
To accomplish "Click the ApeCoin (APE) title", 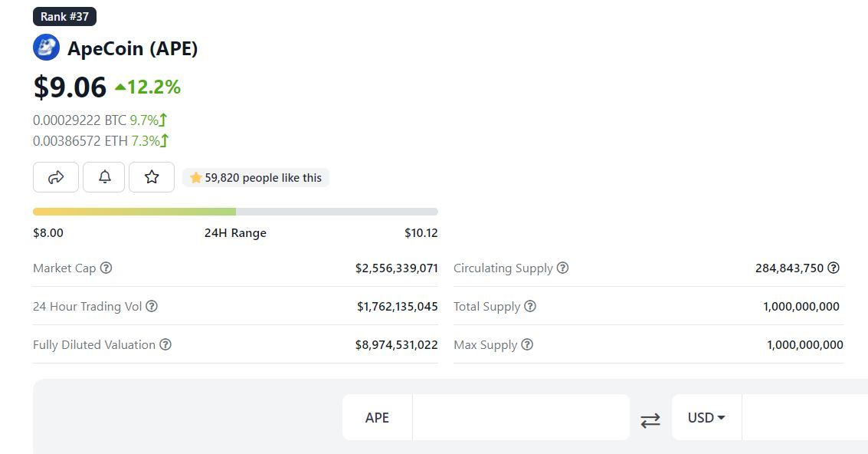I will [x=133, y=48].
